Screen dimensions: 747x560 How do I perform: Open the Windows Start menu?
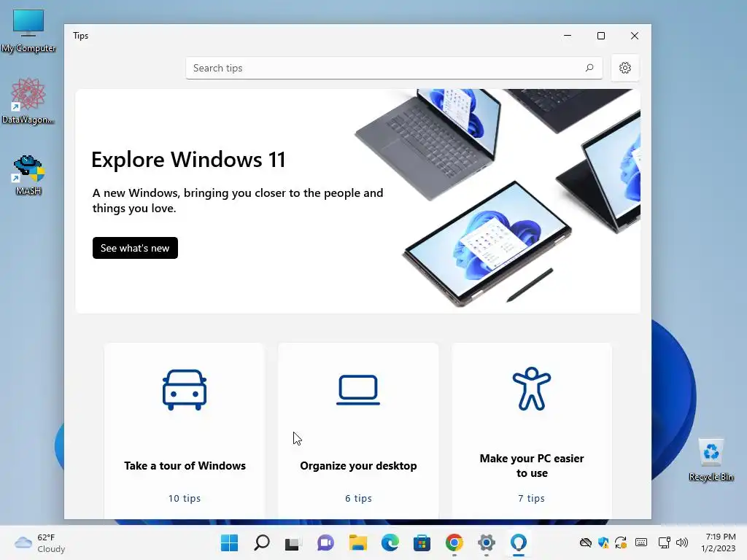230,542
